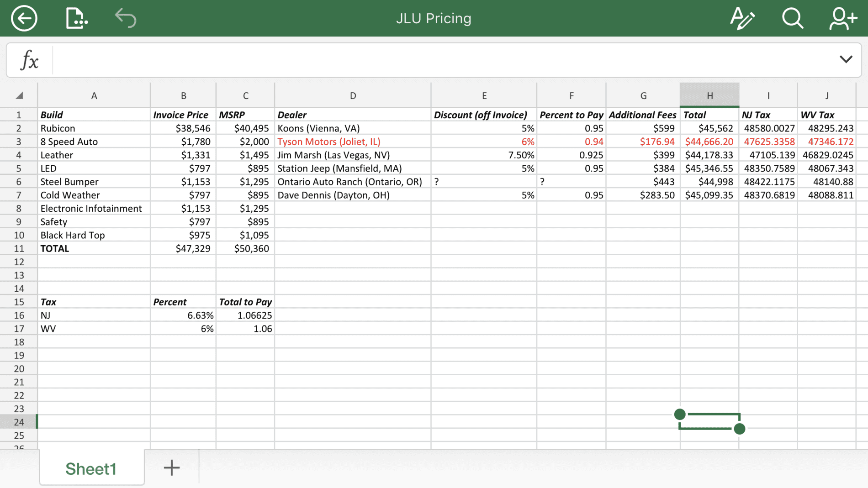Select the $50,360 MSRP total cell
Image resolution: width=868 pixels, height=488 pixels.
point(245,248)
